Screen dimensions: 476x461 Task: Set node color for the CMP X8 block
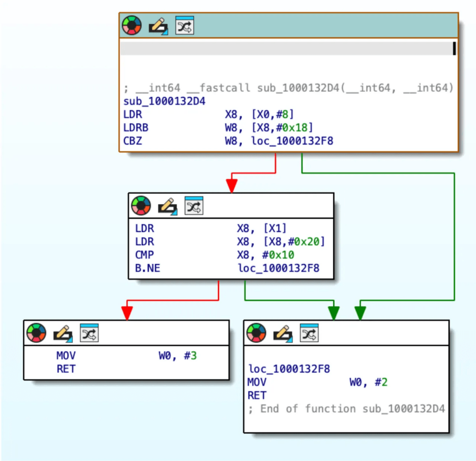[x=141, y=205]
